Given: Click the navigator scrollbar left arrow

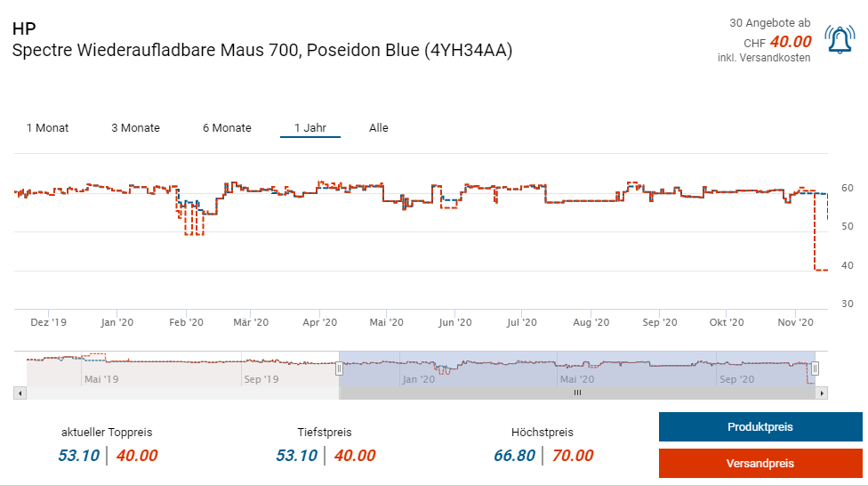Looking at the screenshot, I should coord(20,393).
